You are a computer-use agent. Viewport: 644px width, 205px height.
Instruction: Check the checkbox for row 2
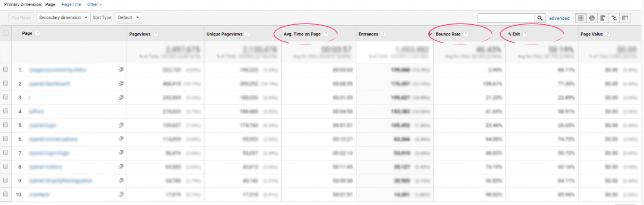(5, 84)
